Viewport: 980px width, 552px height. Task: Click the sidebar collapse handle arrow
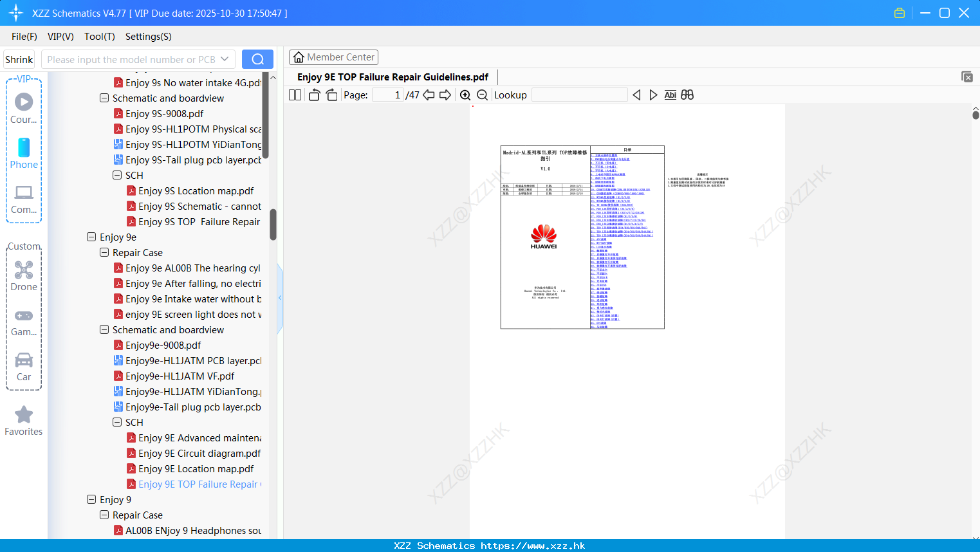pyautogui.click(x=280, y=297)
